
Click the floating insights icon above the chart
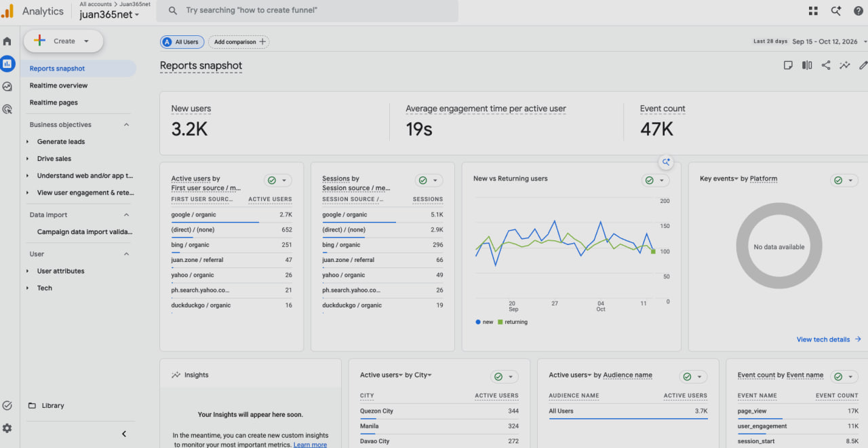click(667, 162)
